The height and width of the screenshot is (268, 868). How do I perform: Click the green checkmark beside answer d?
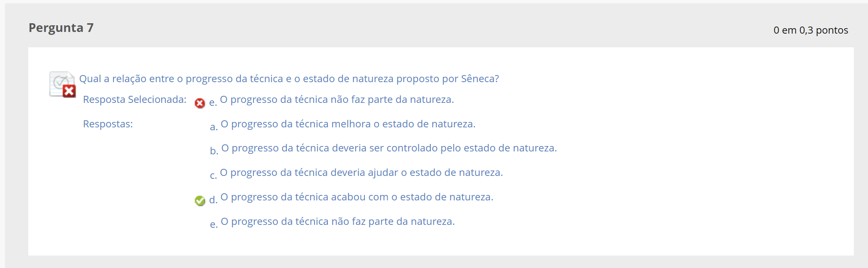pyautogui.click(x=200, y=201)
